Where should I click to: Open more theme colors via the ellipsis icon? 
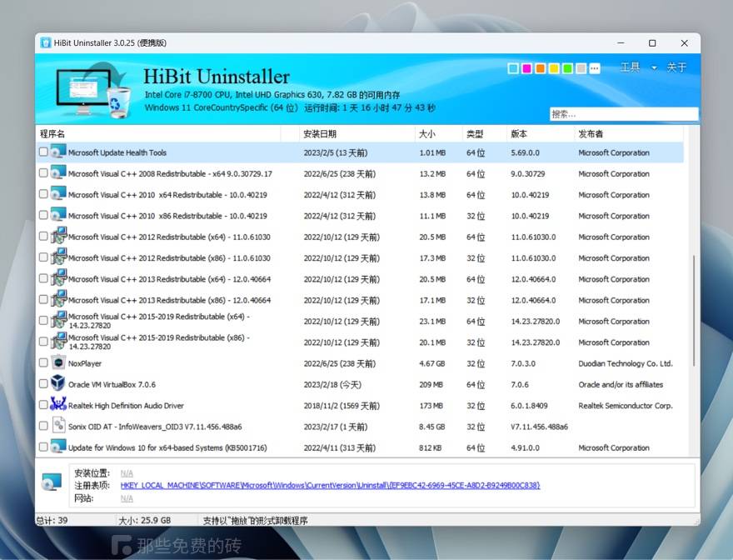595,68
